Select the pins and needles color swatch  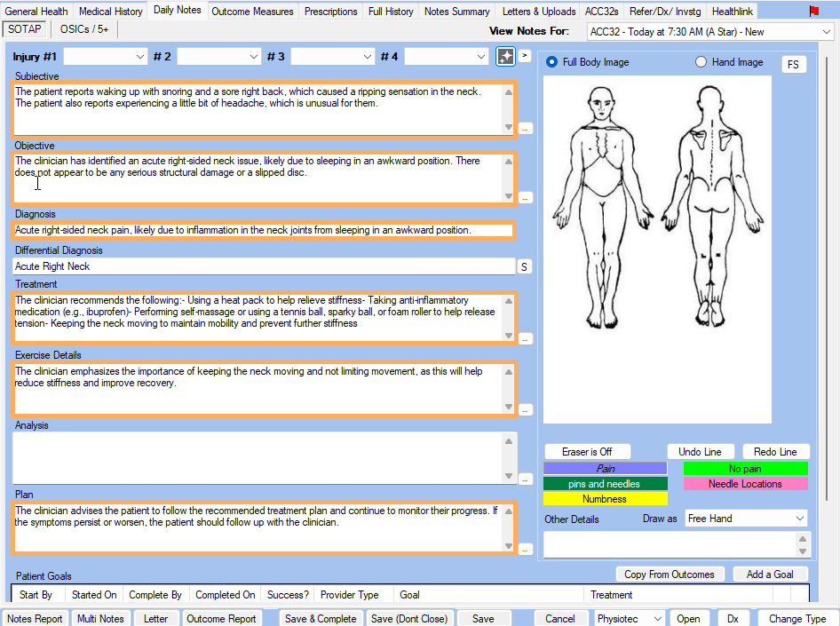click(606, 484)
